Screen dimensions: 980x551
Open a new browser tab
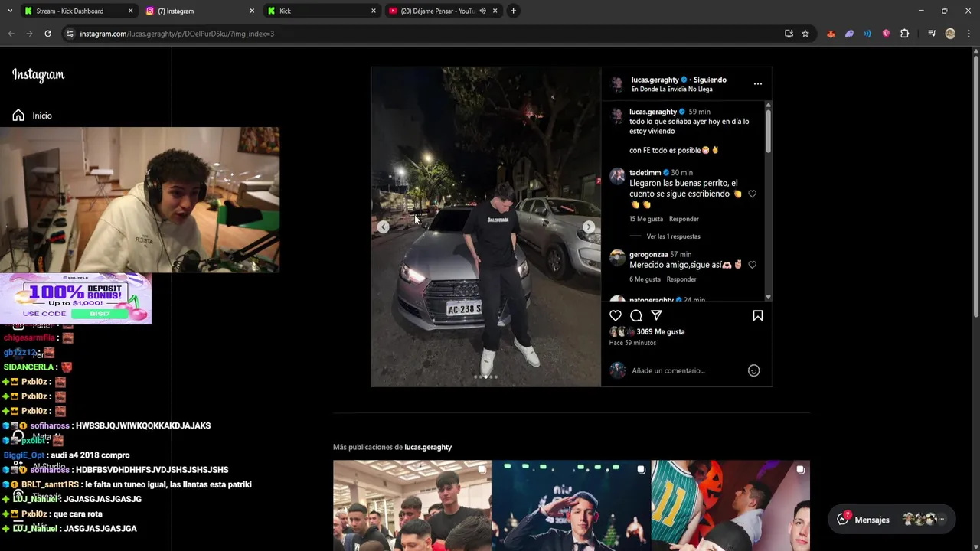click(x=513, y=11)
